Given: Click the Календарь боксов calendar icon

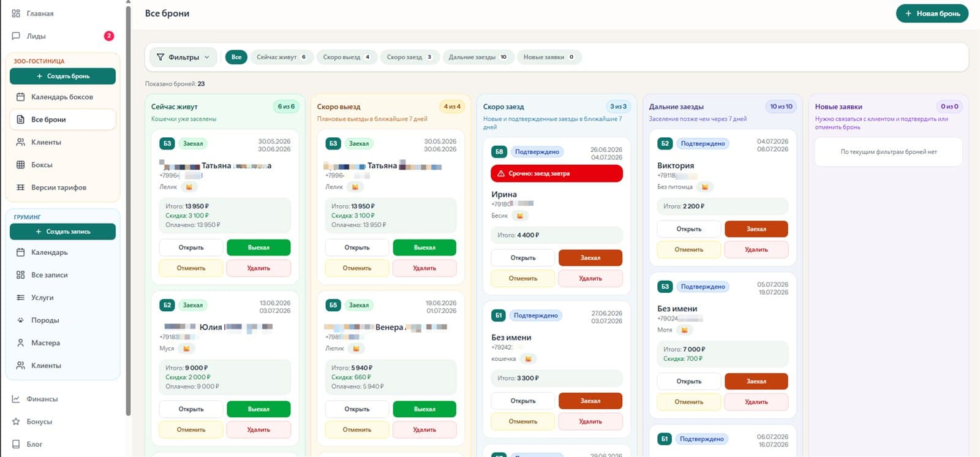Looking at the screenshot, I should pos(21,97).
